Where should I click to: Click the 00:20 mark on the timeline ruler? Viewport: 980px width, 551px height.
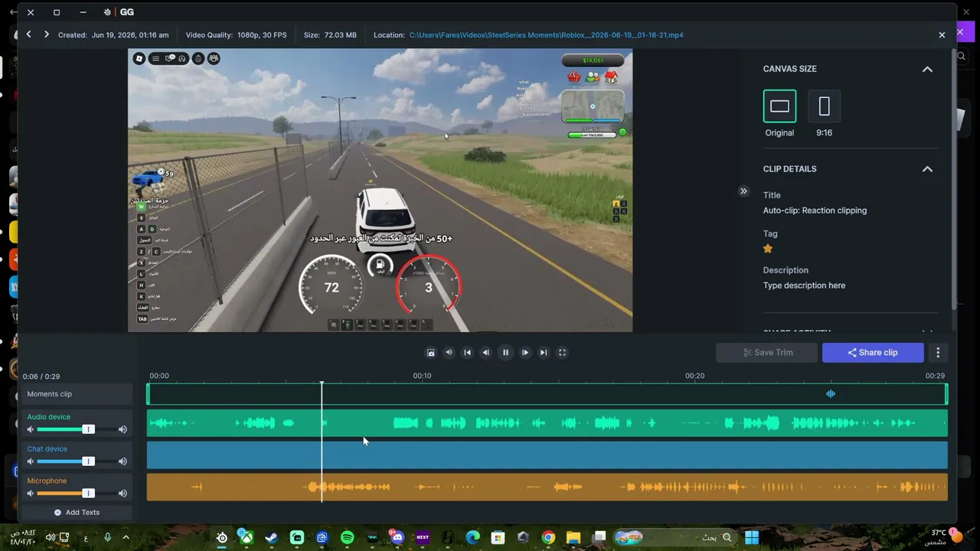pyautogui.click(x=694, y=377)
